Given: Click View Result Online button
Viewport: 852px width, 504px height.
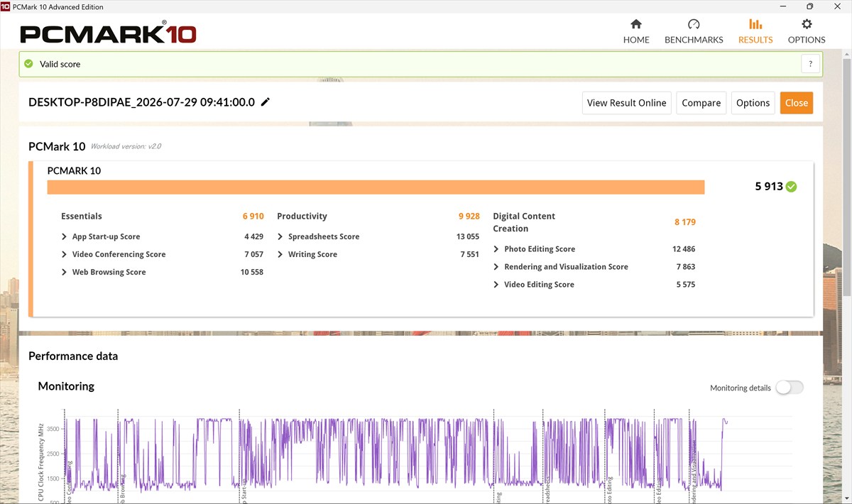Looking at the screenshot, I should [x=626, y=103].
